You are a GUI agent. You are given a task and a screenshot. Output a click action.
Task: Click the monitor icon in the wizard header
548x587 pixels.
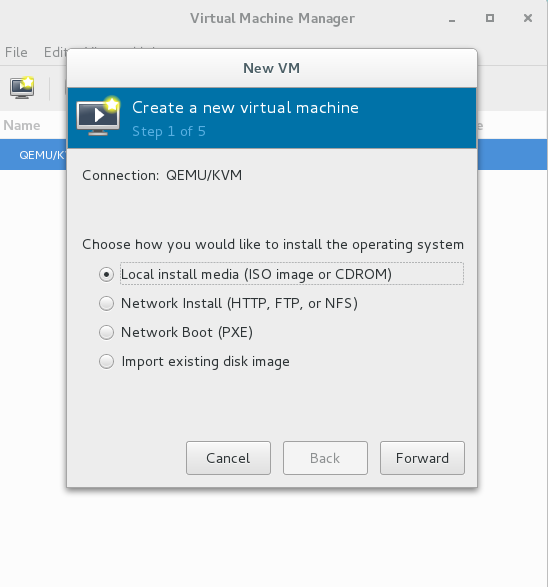click(98, 116)
